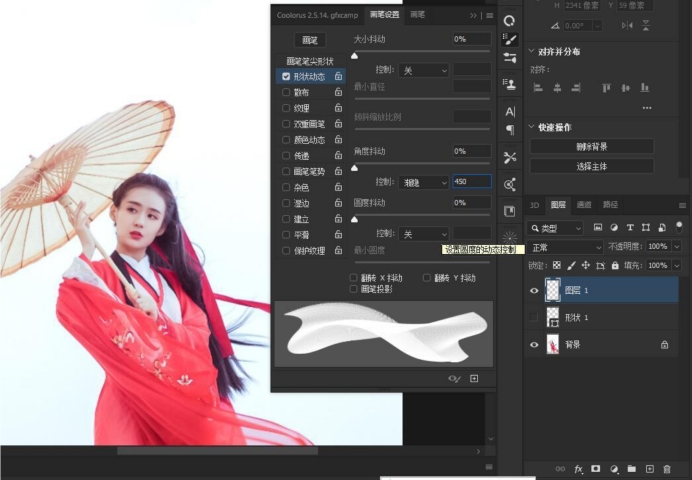
Task: Lock transparent pixels icon
Action: 557,265
